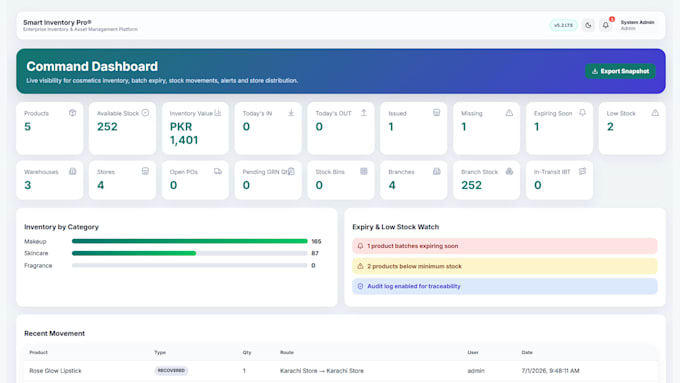Click the 7/1/2026, 9:48:11 AM date

[550, 371]
